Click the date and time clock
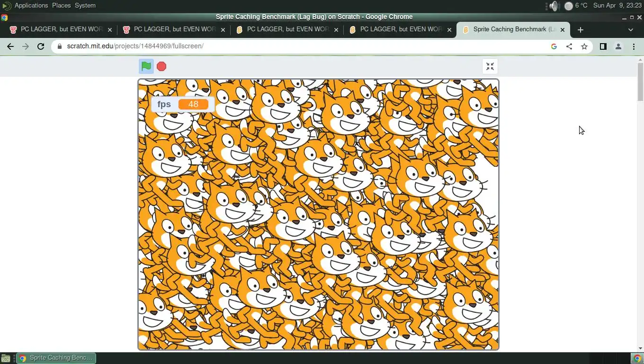 click(617, 6)
